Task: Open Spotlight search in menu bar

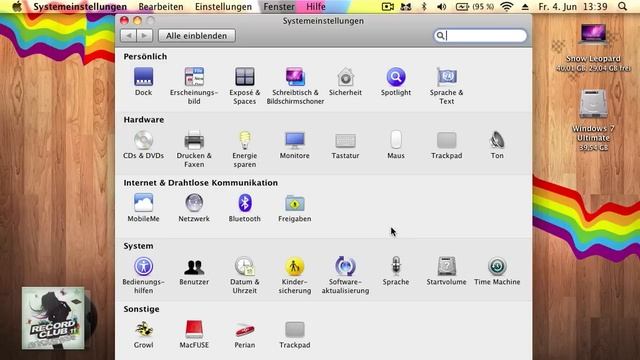Action: (x=622, y=7)
